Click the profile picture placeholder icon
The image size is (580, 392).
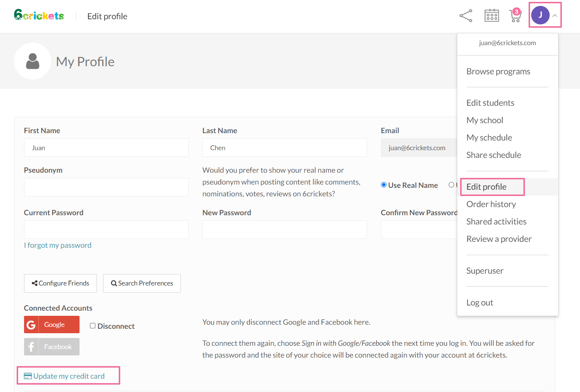33,61
